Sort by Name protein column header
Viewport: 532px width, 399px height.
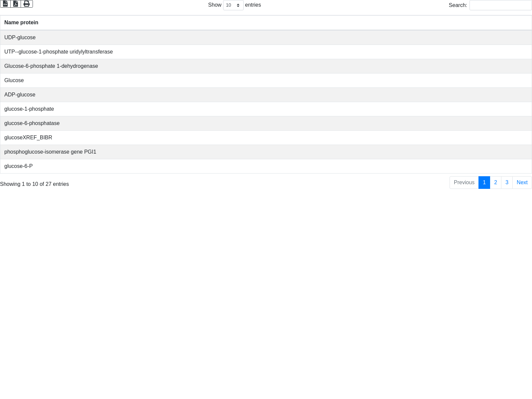click(21, 23)
